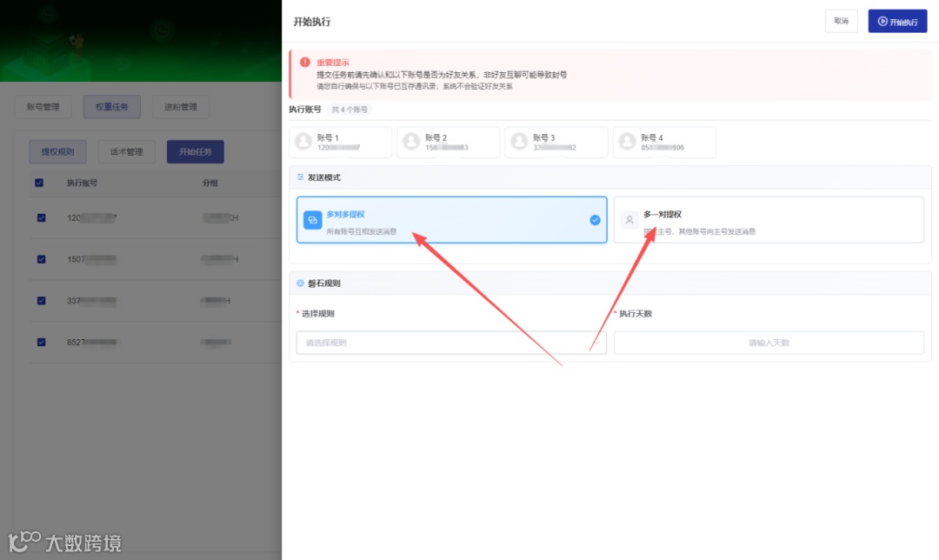Switch to the 账号管理 tab
Screen dimensions: 939x560
(42, 106)
